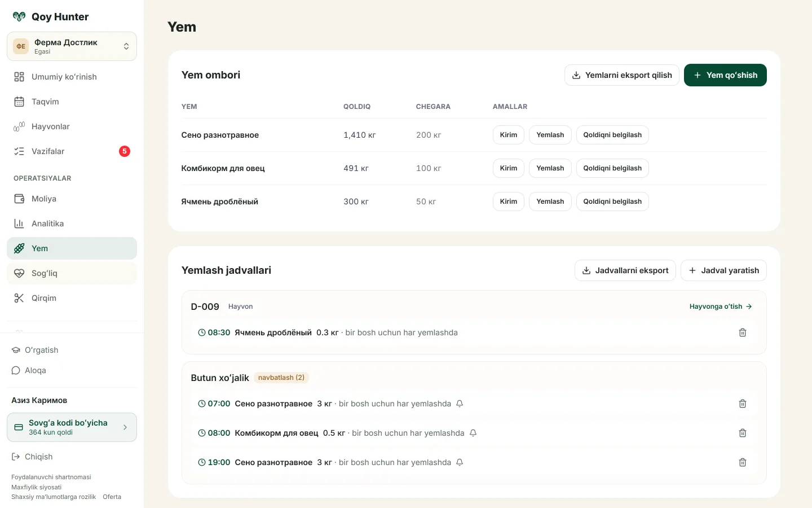
Task: Toggle the reminder bell on 08:00 Комбикорм schedule
Action: coord(473,433)
